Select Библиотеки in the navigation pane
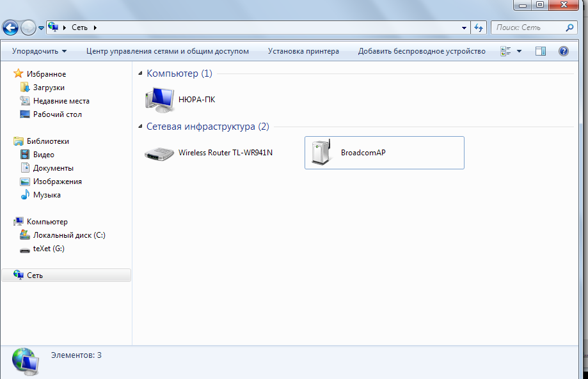 pyautogui.click(x=41, y=141)
